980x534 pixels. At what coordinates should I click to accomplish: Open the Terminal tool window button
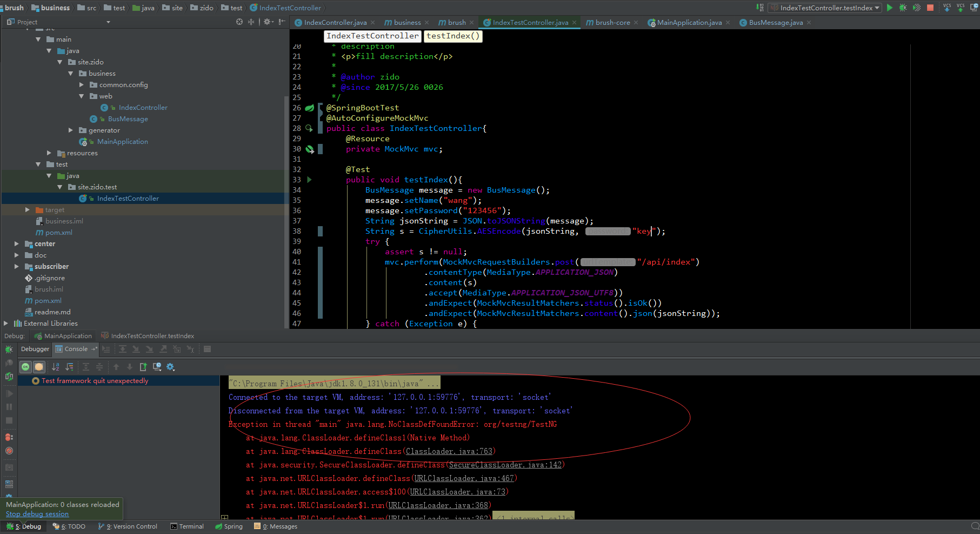(187, 526)
